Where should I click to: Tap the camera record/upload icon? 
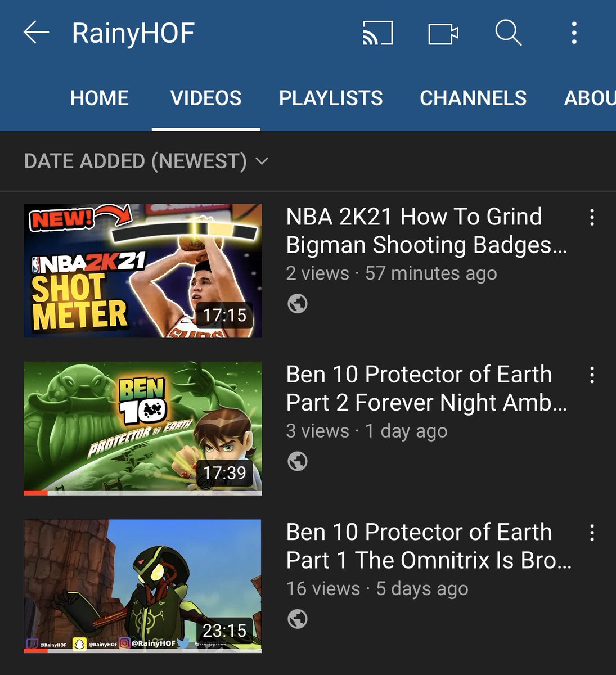[x=443, y=33]
